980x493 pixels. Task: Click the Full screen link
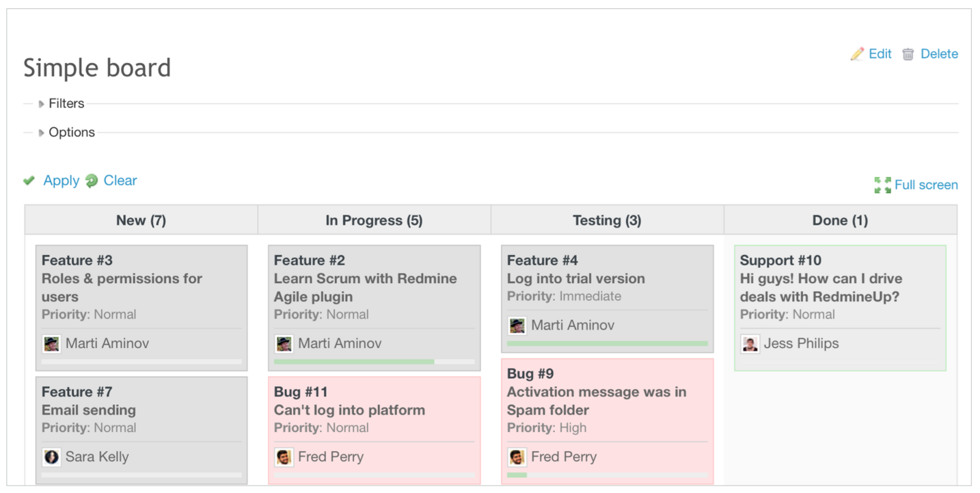tap(926, 185)
